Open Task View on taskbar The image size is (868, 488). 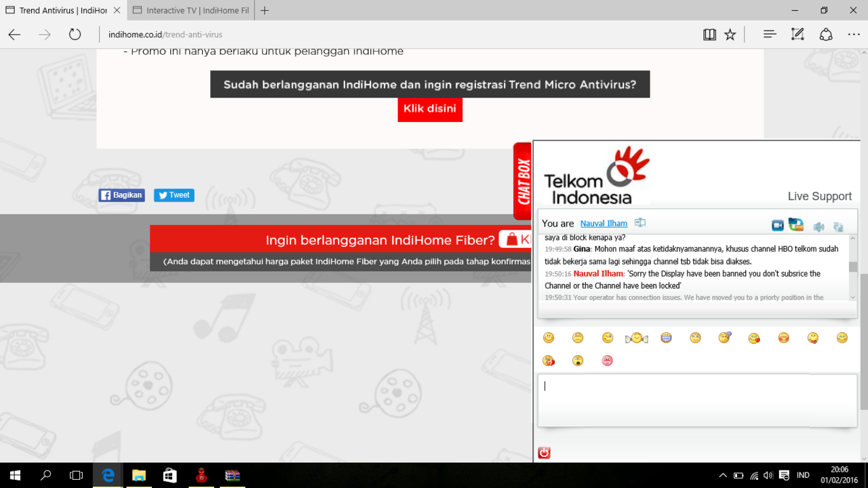pyautogui.click(x=76, y=475)
